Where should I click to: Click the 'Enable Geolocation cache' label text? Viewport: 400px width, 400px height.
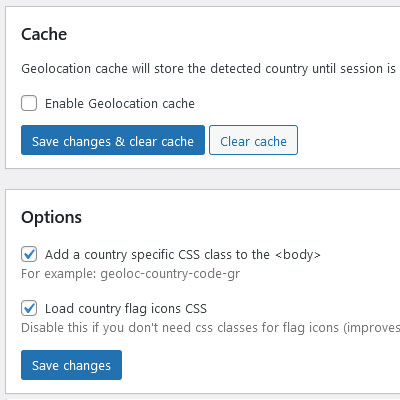[120, 104]
